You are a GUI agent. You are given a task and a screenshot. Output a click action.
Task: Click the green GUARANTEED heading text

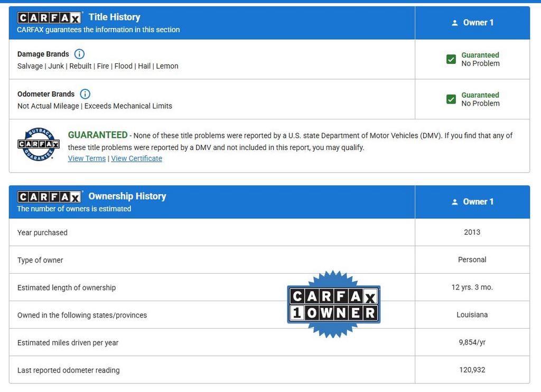coord(98,135)
